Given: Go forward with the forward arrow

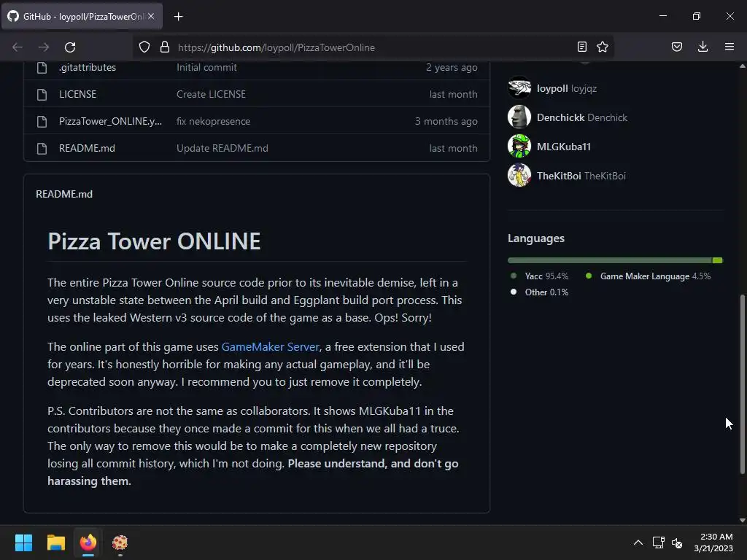Looking at the screenshot, I should coord(44,47).
